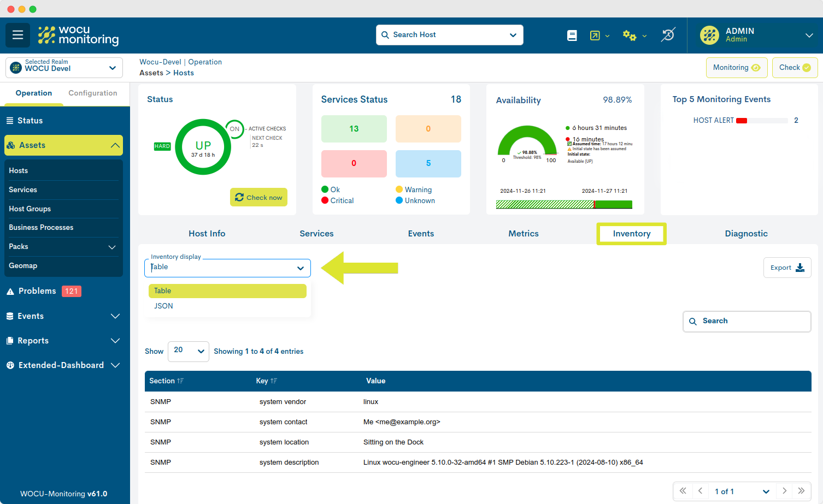This screenshot has height=504, width=823.
Task: Choose Table from the display options
Action: pyautogui.click(x=227, y=291)
